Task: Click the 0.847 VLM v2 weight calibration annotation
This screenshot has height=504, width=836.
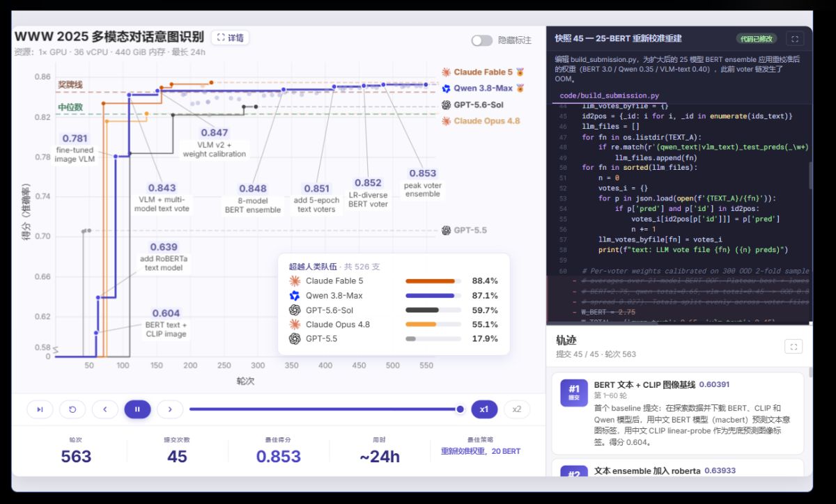Action: 214,143
